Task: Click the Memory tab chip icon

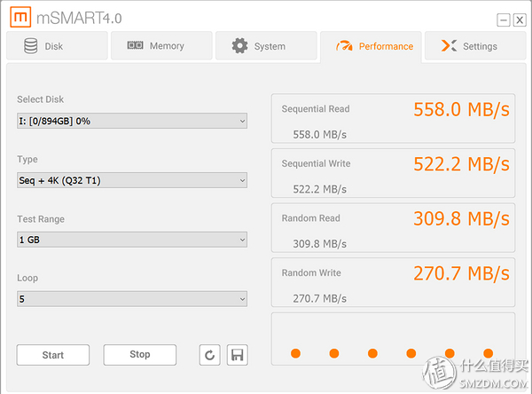Action: (x=135, y=45)
